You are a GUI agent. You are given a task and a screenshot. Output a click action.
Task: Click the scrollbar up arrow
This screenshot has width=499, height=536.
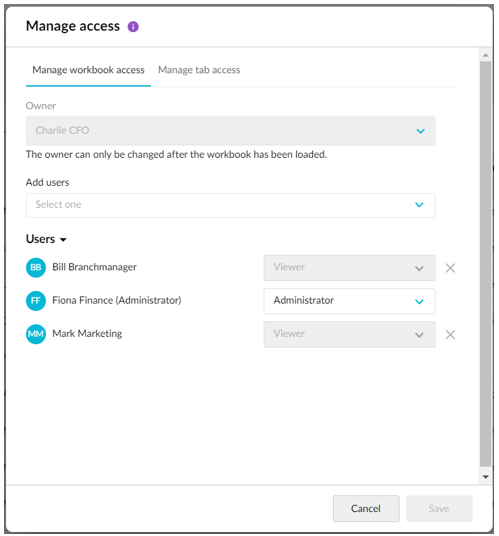[485, 55]
